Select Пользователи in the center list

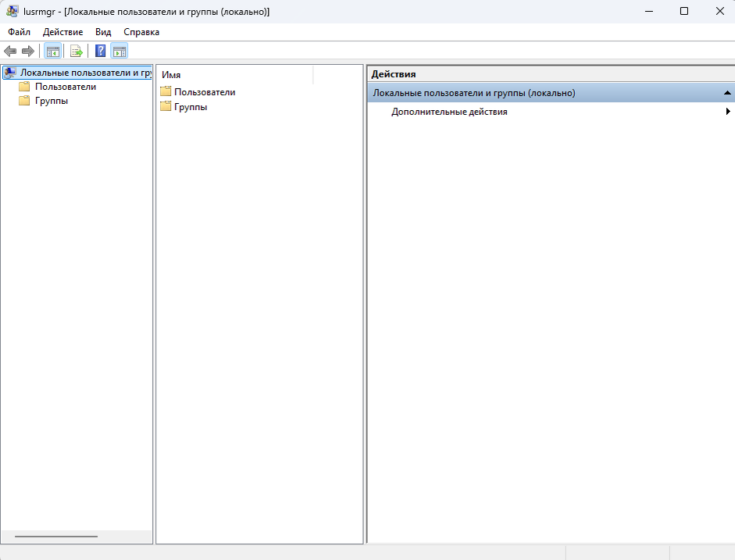(x=205, y=92)
